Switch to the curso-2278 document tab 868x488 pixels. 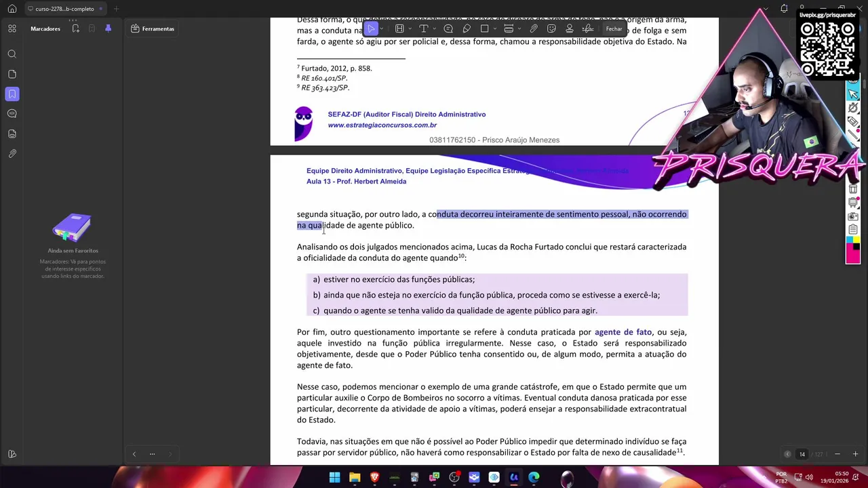[64, 9]
